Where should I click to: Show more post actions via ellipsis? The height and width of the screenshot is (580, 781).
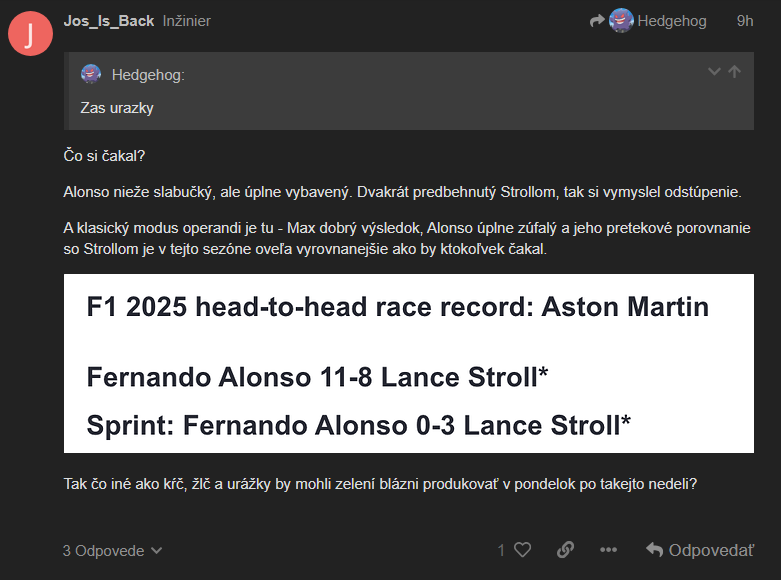608,550
